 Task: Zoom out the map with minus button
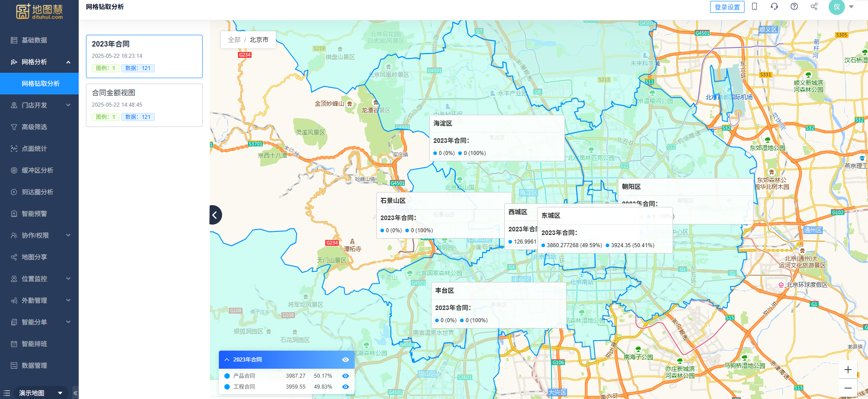(x=848, y=388)
